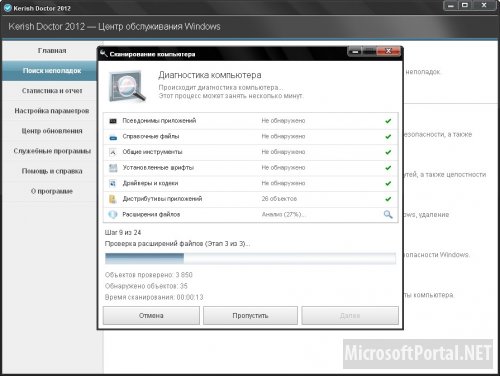
Task: Click the Пропустить button
Action: (250, 315)
